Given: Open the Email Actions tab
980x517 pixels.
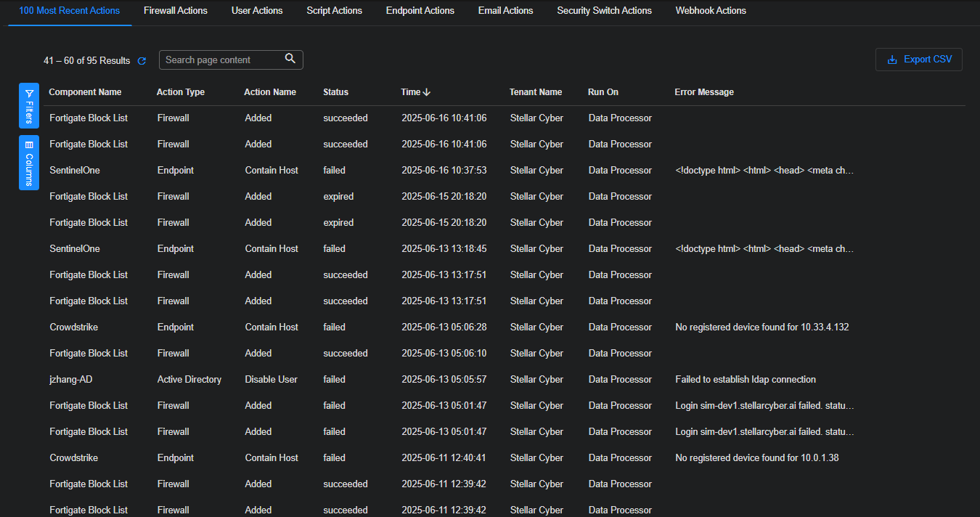Looking at the screenshot, I should (x=505, y=11).
